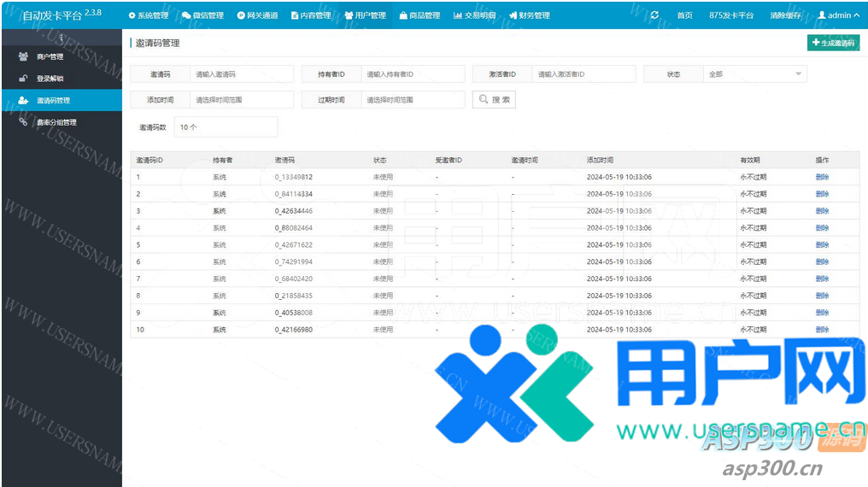Open the 财务管理 top menu
This screenshot has width=868, height=487.
[x=529, y=15]
